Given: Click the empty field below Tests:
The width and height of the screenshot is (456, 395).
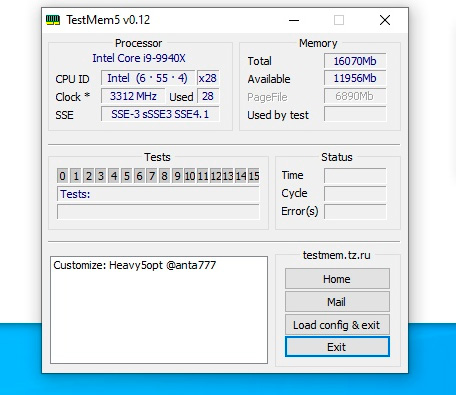Looking at the screenshot, I should (x=158, y=212).
